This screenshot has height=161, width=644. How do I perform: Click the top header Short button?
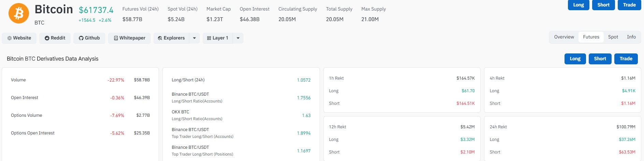(x=603, y=5)
